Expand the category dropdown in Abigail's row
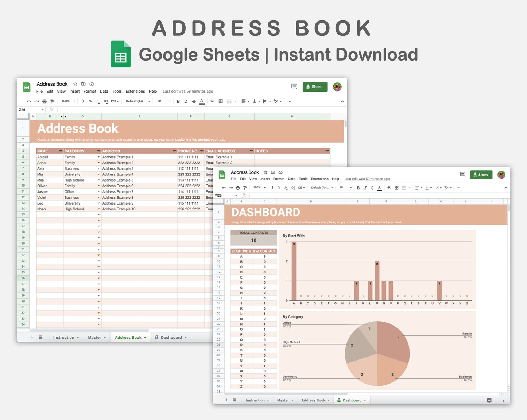 (98, 157)
